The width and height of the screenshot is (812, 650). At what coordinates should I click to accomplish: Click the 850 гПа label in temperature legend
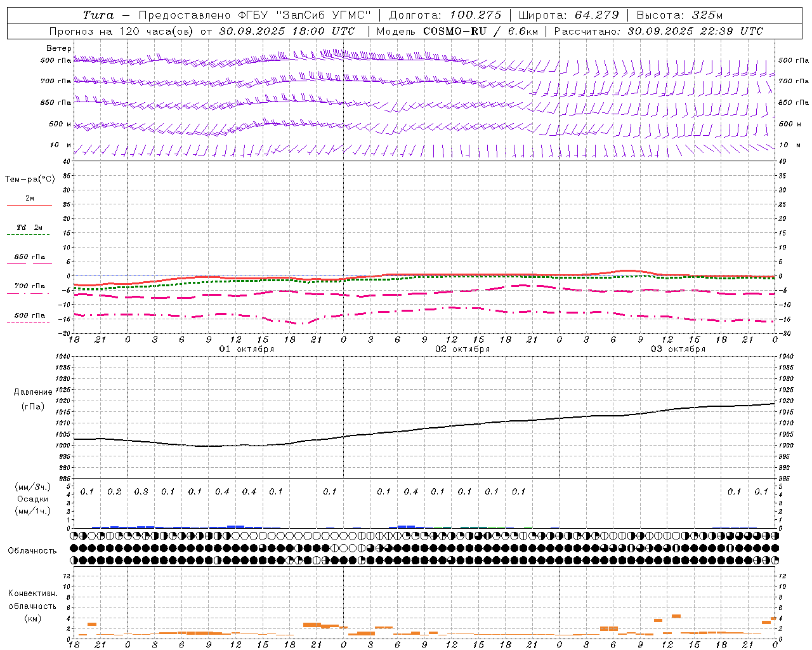(29, 257)
